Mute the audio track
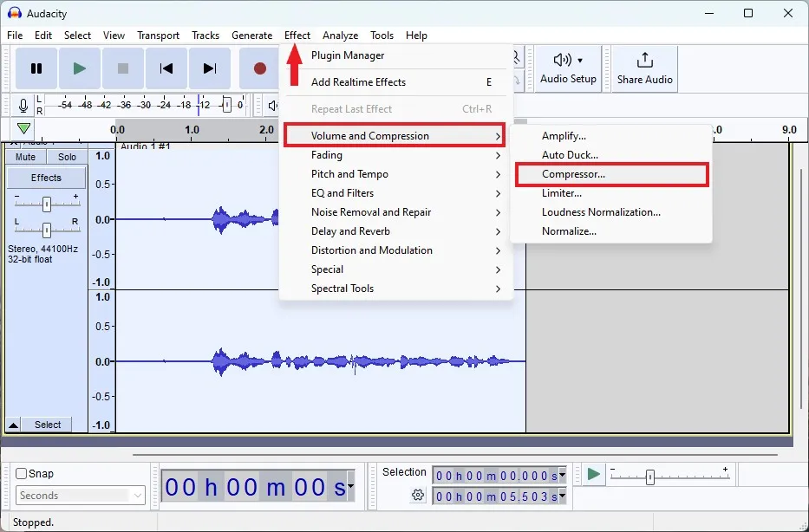The height and width of the screenshot is (532, 809). coord(26,157)
